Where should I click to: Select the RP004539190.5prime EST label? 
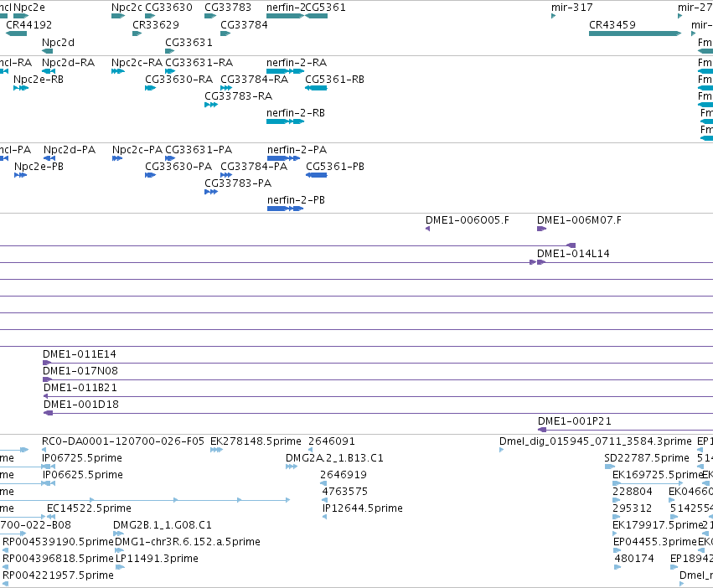tap(58, 542)
